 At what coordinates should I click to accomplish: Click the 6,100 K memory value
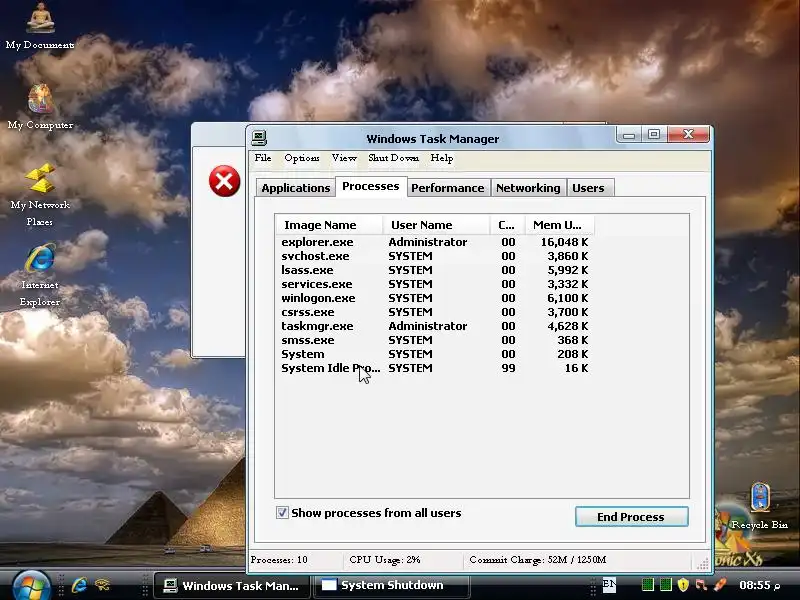567,298
